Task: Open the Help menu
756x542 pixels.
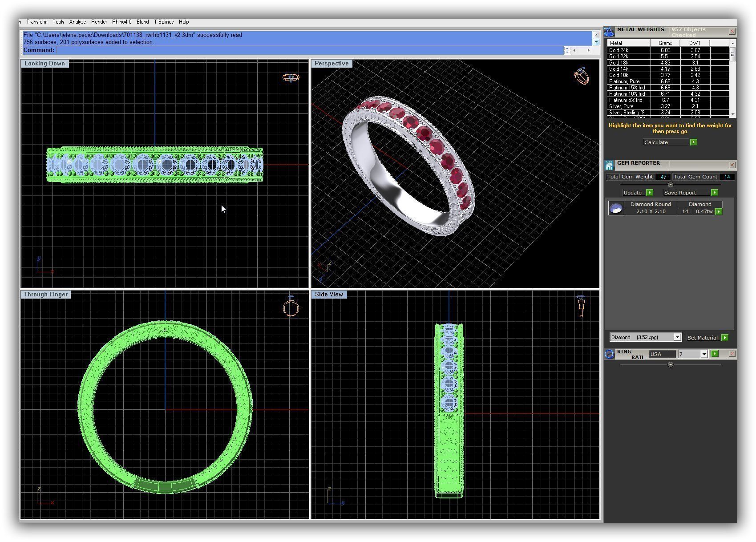Action: pyautogui.click(x=184, y=22)
